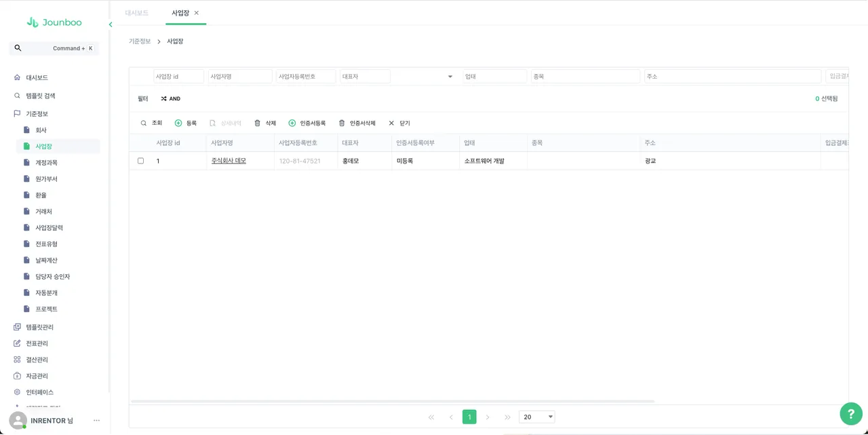The width and height of the screenshot is (868, 435).
Task: Open 템플릿관리 section in sidebar
Action: 39,327
